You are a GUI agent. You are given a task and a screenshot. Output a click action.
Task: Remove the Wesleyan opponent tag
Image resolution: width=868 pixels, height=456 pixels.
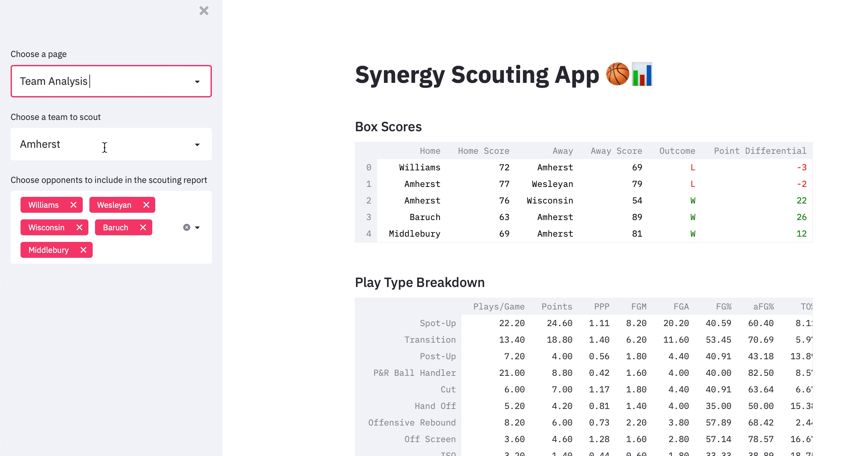[146, 205]
